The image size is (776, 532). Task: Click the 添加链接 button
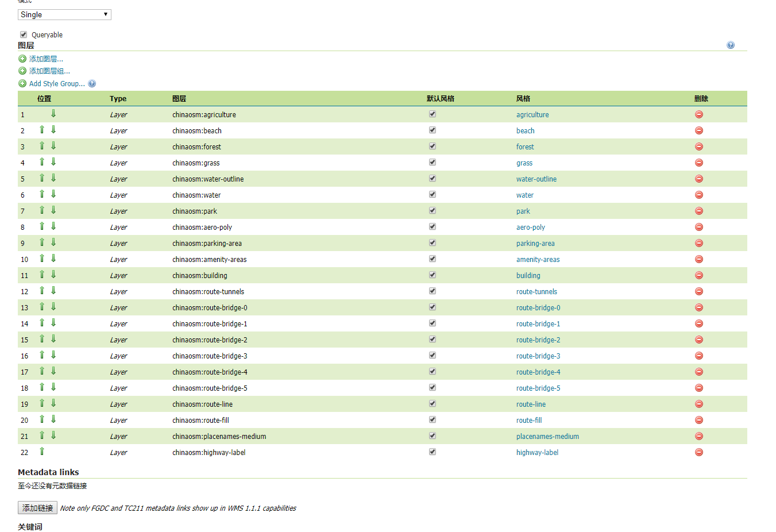pyautogui.click(x=37, y=508)
